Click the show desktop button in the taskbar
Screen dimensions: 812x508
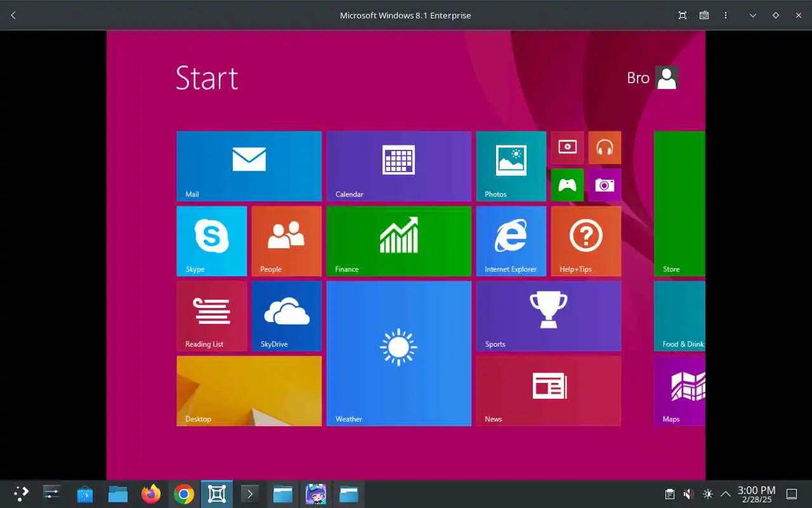792,494
